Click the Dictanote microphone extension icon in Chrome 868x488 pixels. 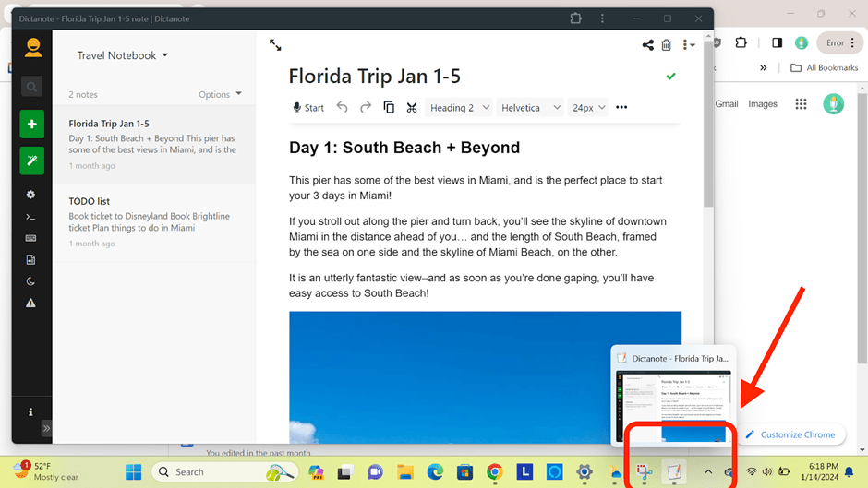(x=801, y=42)
